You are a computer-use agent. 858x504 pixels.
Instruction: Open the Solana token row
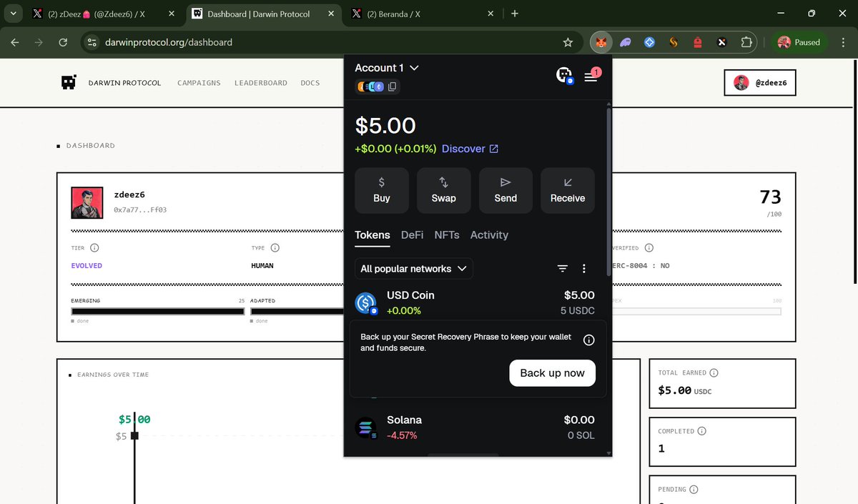point(475,428)
